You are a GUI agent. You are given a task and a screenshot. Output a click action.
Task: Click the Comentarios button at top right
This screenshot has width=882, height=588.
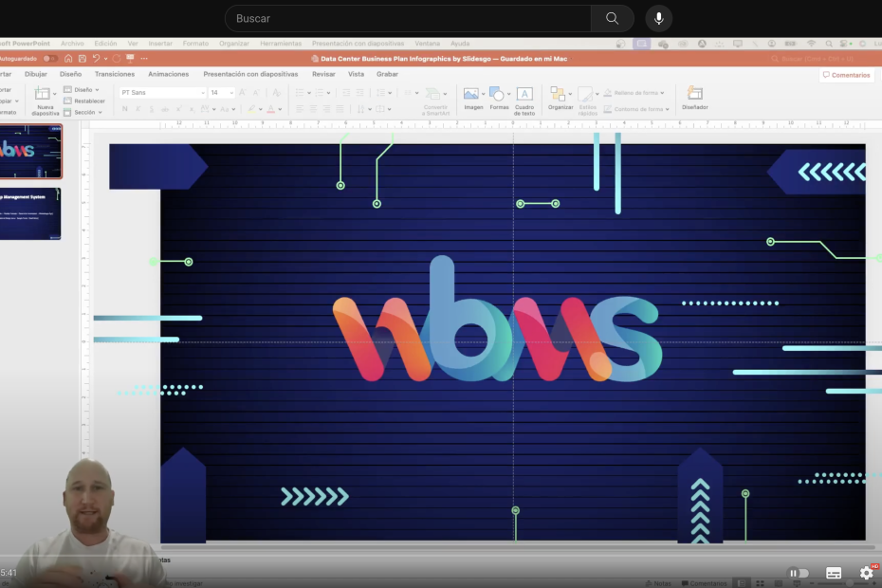point(847,75)
